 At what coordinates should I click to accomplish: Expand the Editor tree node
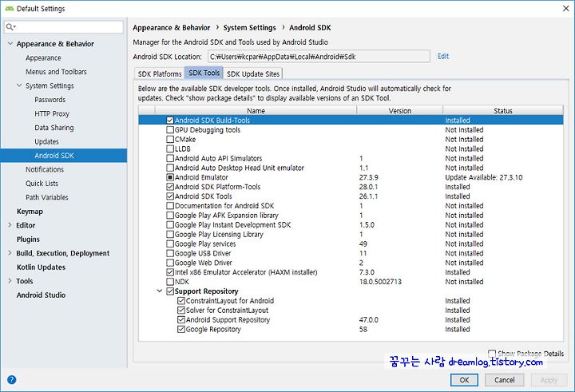(x=10, y=225)
